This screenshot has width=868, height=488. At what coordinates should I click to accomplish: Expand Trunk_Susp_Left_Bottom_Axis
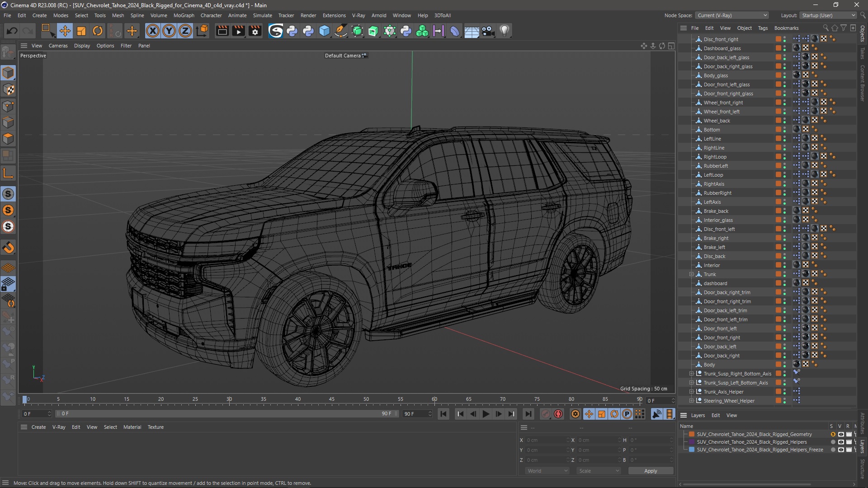click(x=691, y=383)
